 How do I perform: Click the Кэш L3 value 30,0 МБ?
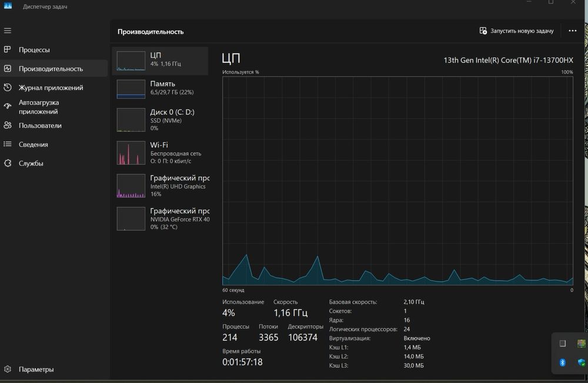point(413,365)
